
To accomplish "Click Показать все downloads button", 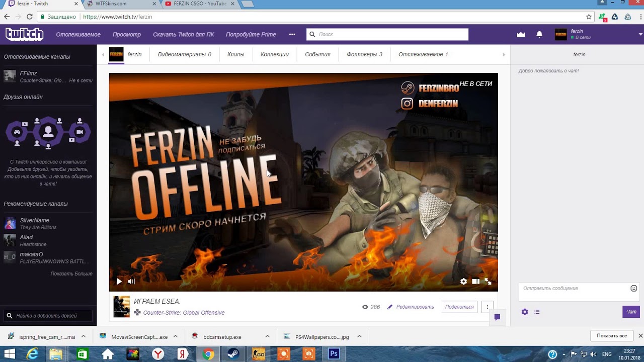I will (x=612, y=336).
